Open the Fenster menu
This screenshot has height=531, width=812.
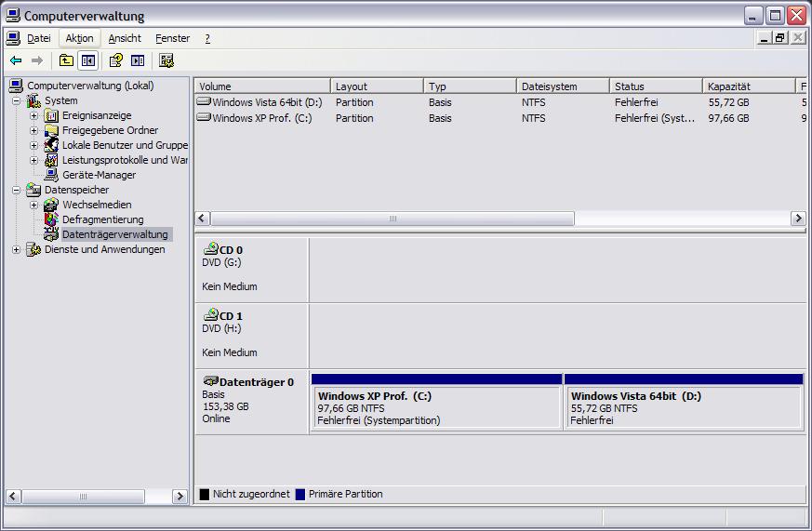[172, 38]
